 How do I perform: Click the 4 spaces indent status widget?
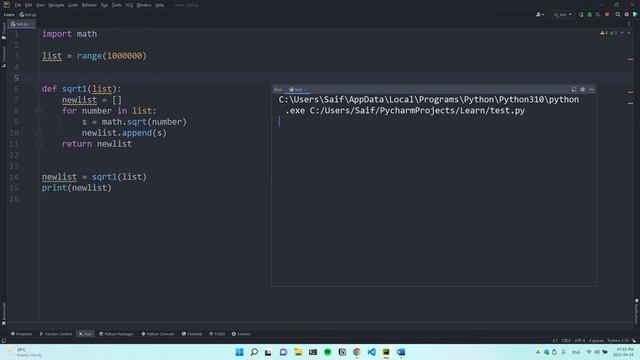596,340
